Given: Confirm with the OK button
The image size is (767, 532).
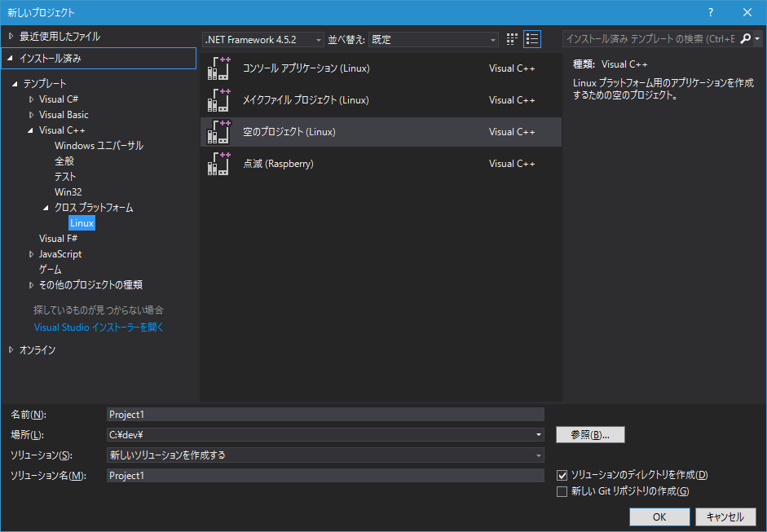Looking at the screenshot, I should (659, 517).
